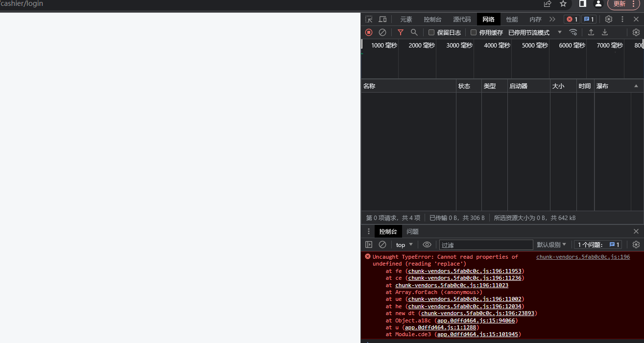
Task: Select the 控制台 drawer tab
Action: 388,231
